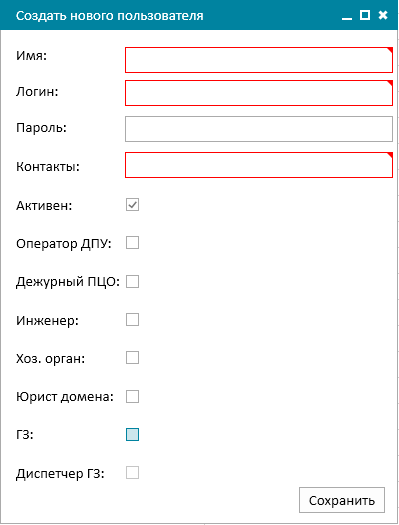Click into the Имя input field
The height and width of the screenshot is (525, 399).
259,60
